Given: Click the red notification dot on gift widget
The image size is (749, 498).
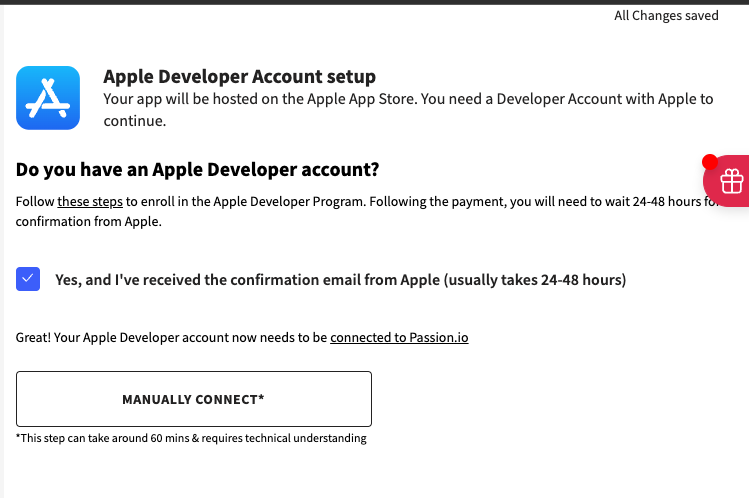Looking at the screenshot, I should [x=710, y=162].
